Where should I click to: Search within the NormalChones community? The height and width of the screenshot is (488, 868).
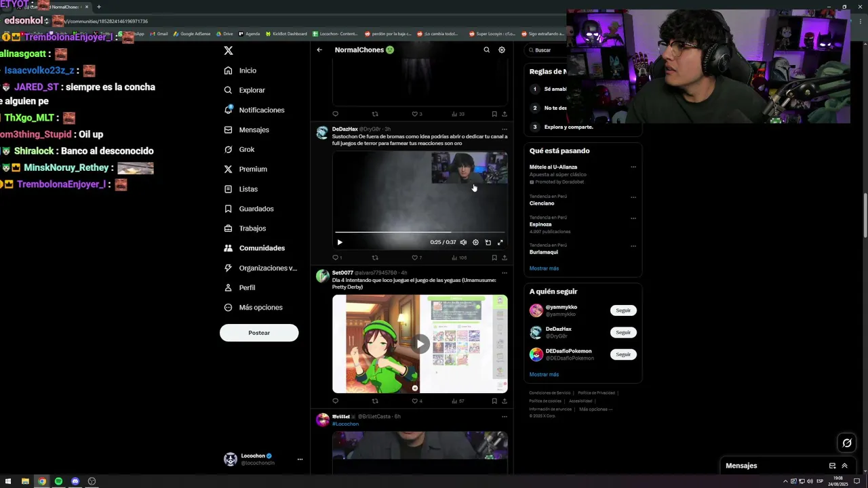[x=486, y=50]
